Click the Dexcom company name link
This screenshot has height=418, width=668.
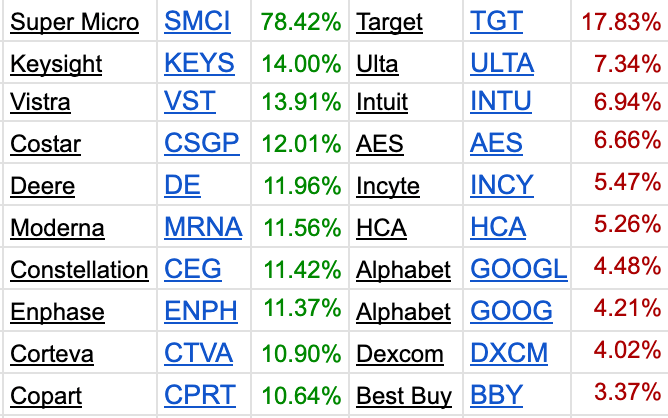pos(400,354)
